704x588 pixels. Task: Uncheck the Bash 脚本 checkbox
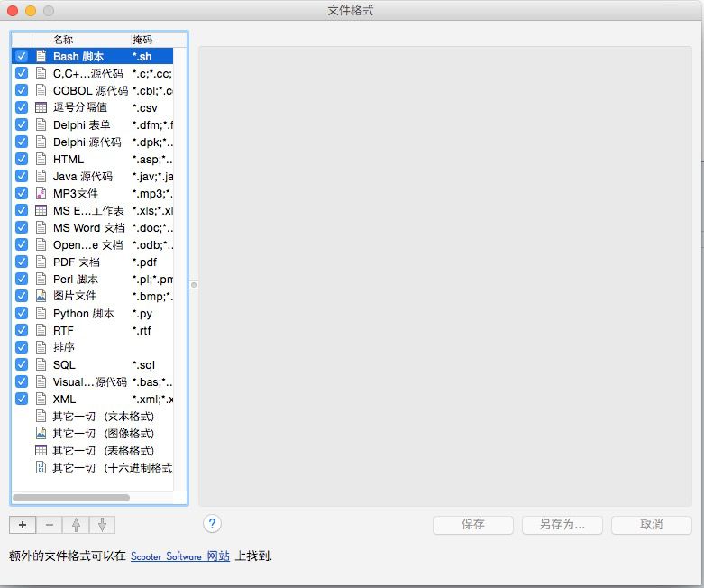pos(22,56)
